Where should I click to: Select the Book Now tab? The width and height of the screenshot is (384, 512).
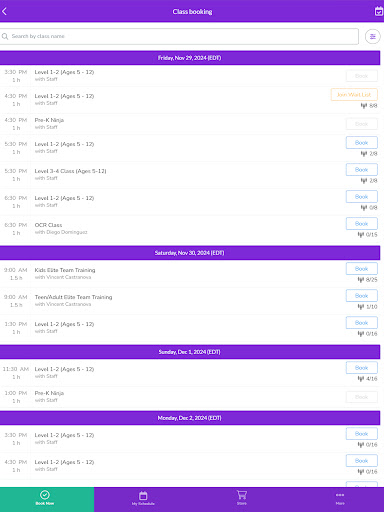click(x=45, y=498)
